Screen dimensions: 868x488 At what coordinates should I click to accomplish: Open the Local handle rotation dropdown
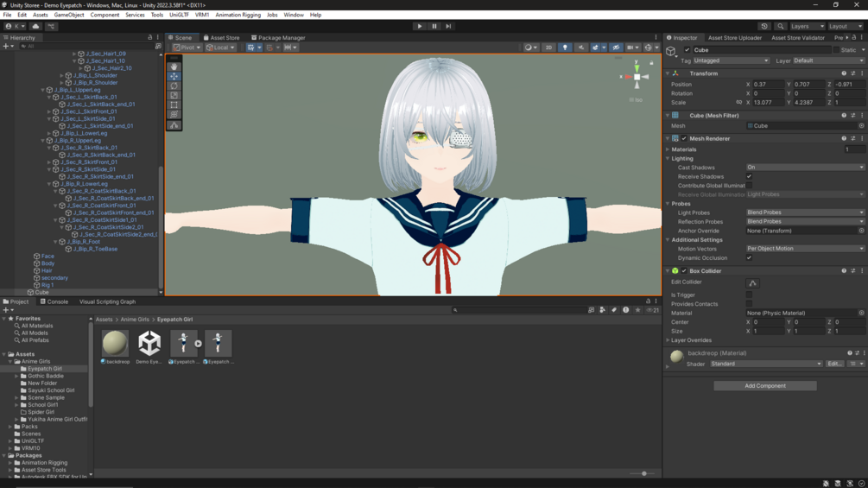pos(220,48)
